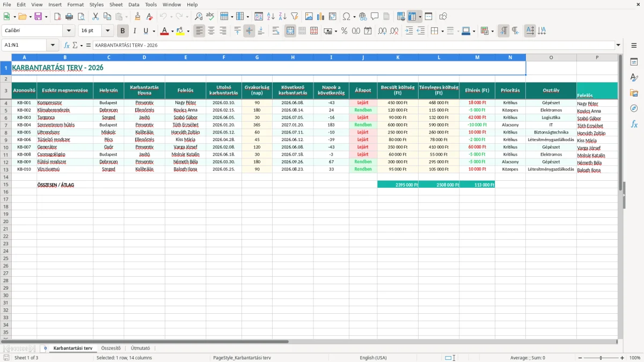Switch to the Összesítő sheet tab

click(111, 348)
